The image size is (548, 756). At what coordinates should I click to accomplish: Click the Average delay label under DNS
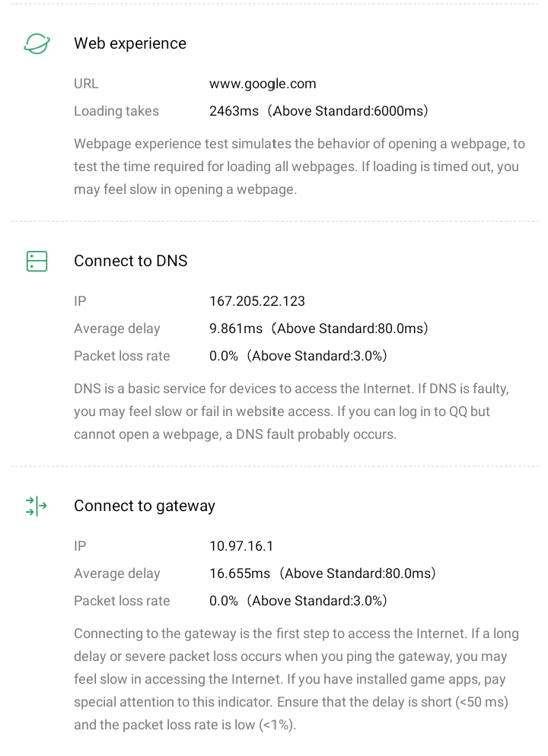[x=117, y=329]
